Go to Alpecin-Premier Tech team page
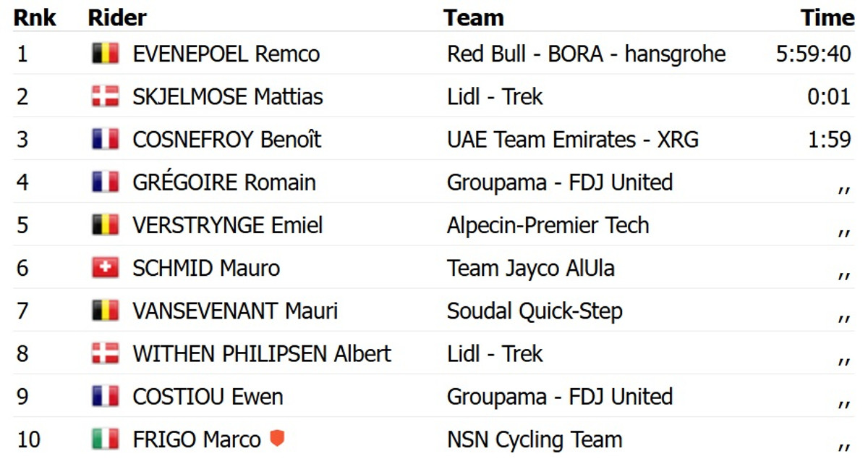Viewport: 868px width, 459px height. (548, 225)
